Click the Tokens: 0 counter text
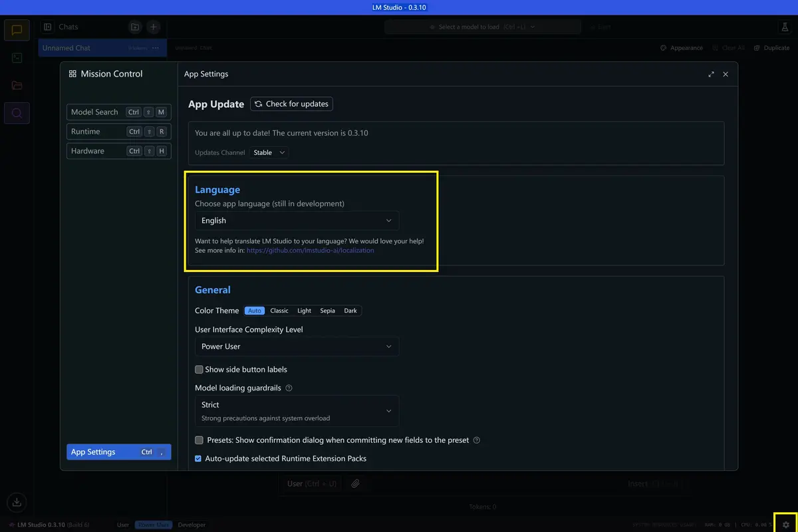Screen dimensions: 798x532 pyautogui.click(x=483, y=507)
